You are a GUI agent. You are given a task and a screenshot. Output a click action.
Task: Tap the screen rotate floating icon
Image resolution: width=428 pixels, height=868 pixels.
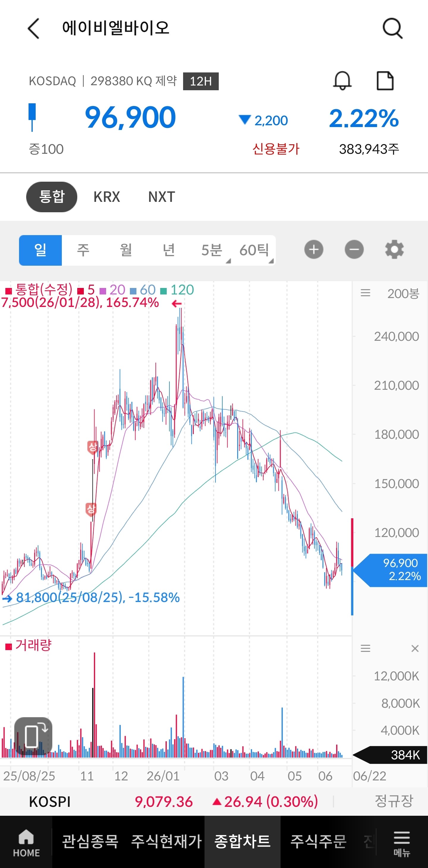tap(33, 736)
